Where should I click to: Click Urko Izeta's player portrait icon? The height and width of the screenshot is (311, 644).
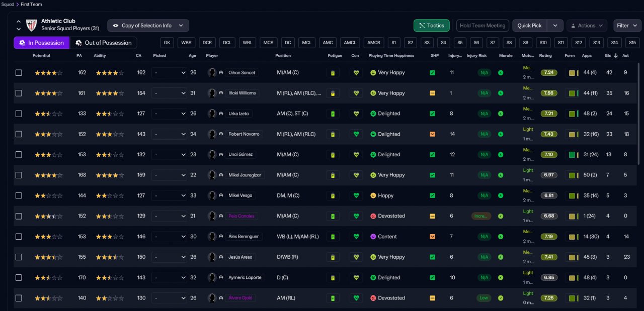(x=212, y=114)
